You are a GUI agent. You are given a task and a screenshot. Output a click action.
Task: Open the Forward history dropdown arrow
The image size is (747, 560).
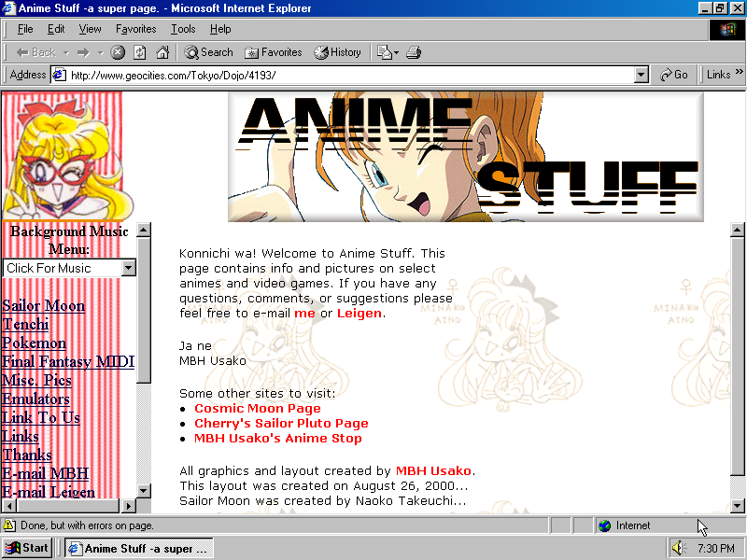point(101,53)
